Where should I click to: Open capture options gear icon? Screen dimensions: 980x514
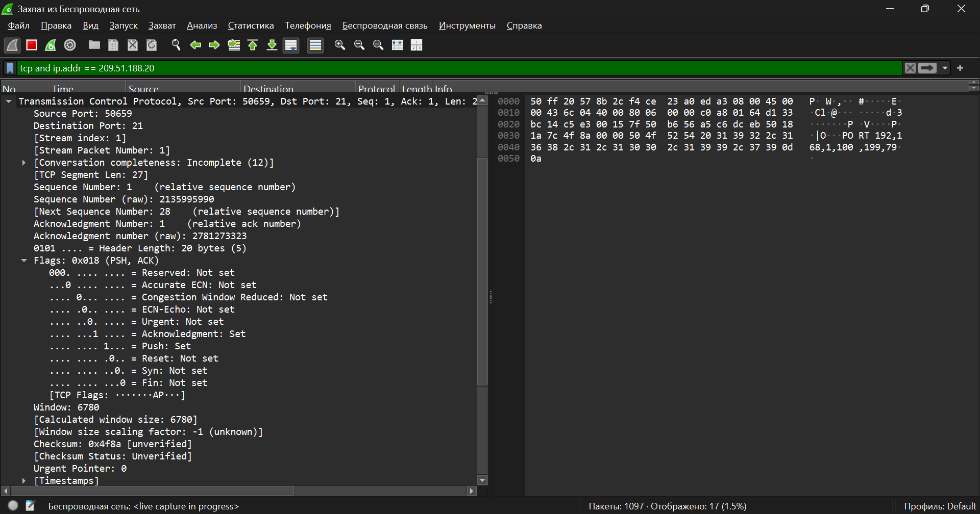pyautogui.click(x=70, y=45)
